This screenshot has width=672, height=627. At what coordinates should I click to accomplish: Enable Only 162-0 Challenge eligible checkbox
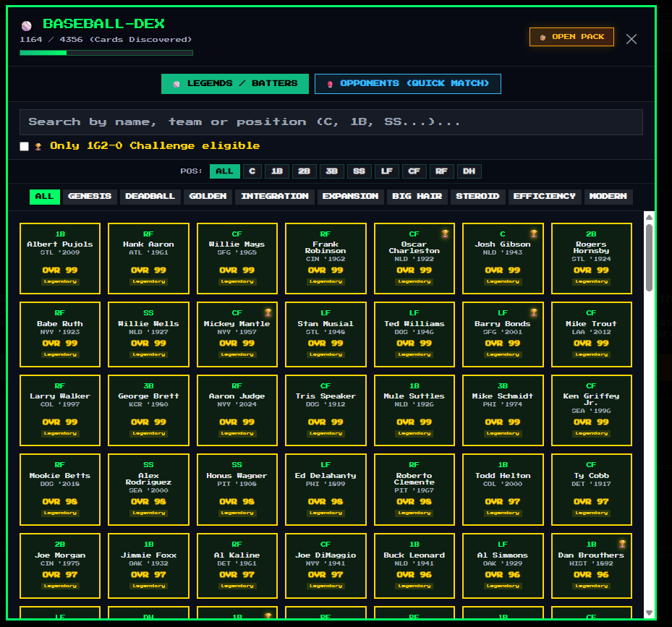coord(25,147)
